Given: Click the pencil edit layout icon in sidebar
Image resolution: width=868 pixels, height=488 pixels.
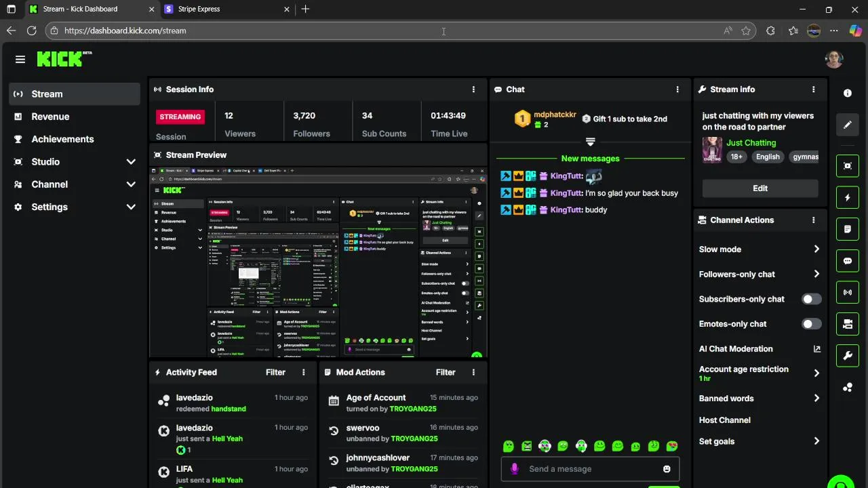Looking at the screenshot, I should tap(848, 125).
